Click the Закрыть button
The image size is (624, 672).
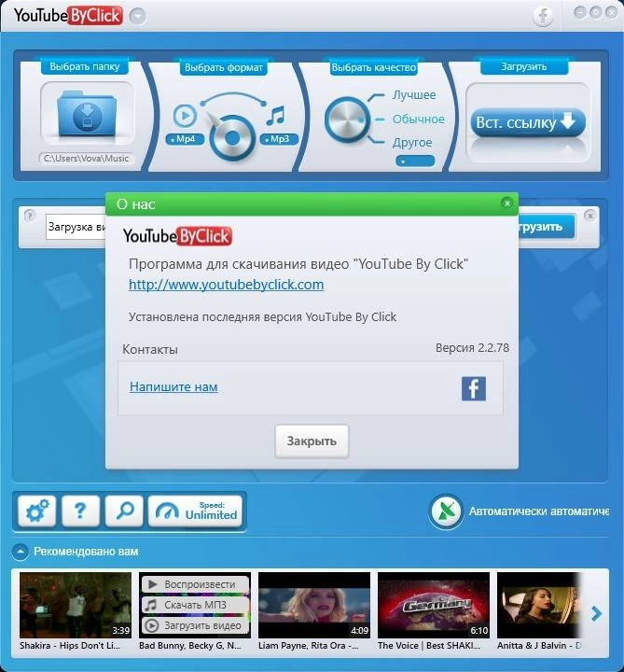coord(312,441)
